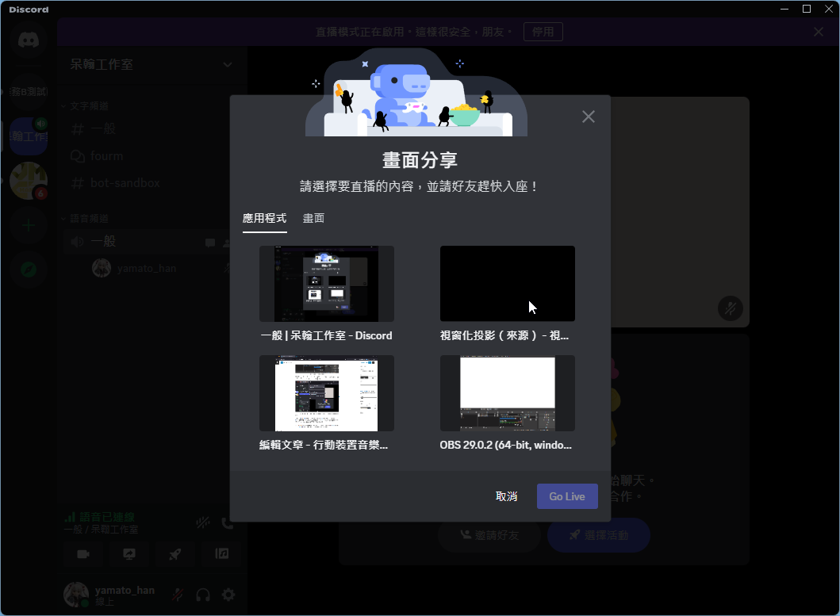Expand the 呆翰工作室 server dropdown menu
Image resolution: width=840 pixels, height=616 pixels.
(x=227, y=64)
